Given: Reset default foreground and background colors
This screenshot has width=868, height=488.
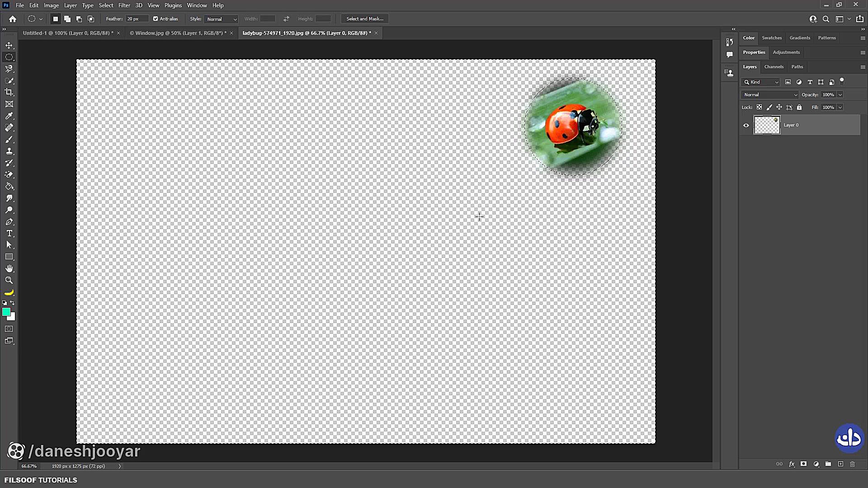Looking at the screenshot, I should point(5,303).
